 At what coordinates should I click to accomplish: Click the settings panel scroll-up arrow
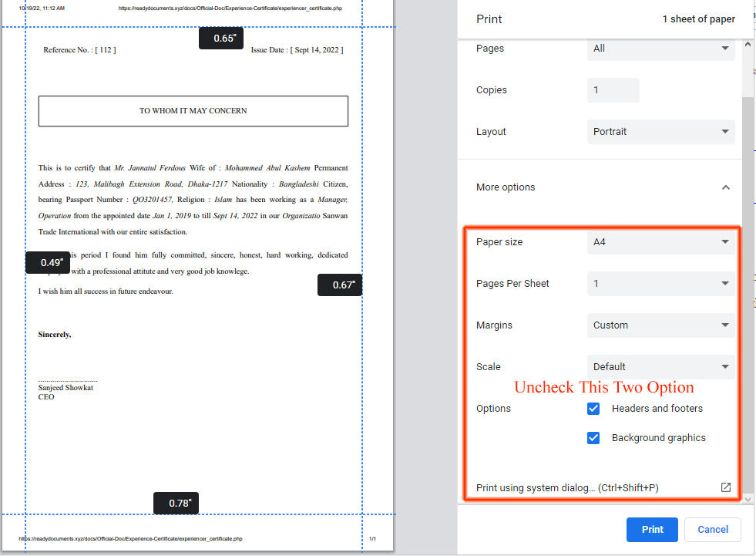(x=748, y=45)
